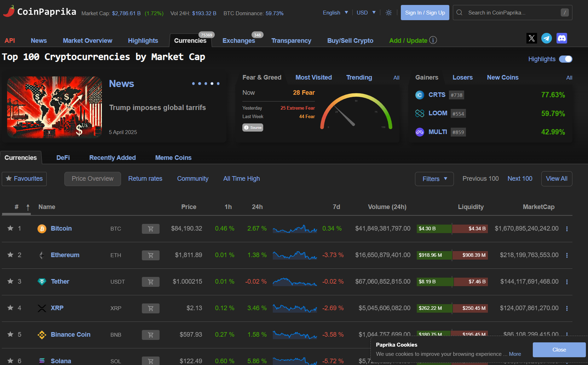Viewport: 588px width, 365px height.
Task: Turn off the Highlights toggle switch
Action: (x=566, y=59)
